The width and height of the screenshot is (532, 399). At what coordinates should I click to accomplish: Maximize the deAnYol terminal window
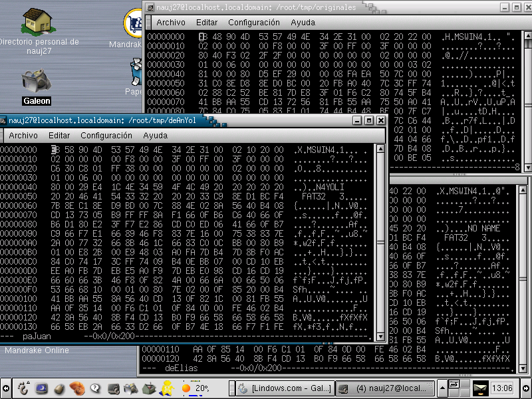pos(369,120)
